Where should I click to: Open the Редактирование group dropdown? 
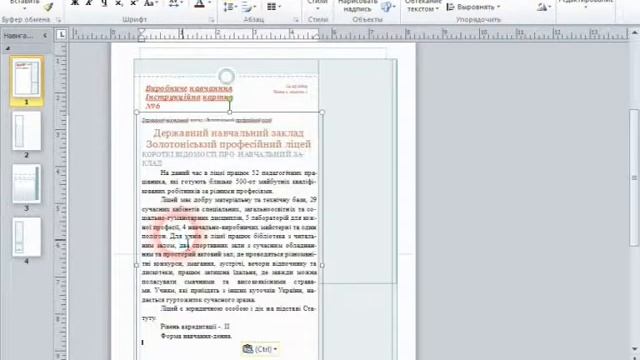point(585,4)
